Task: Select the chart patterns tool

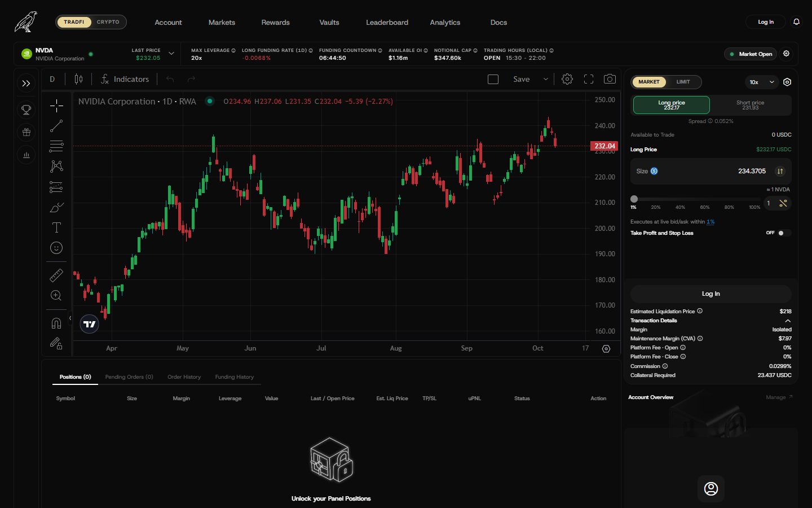Action: coord(56,167)
